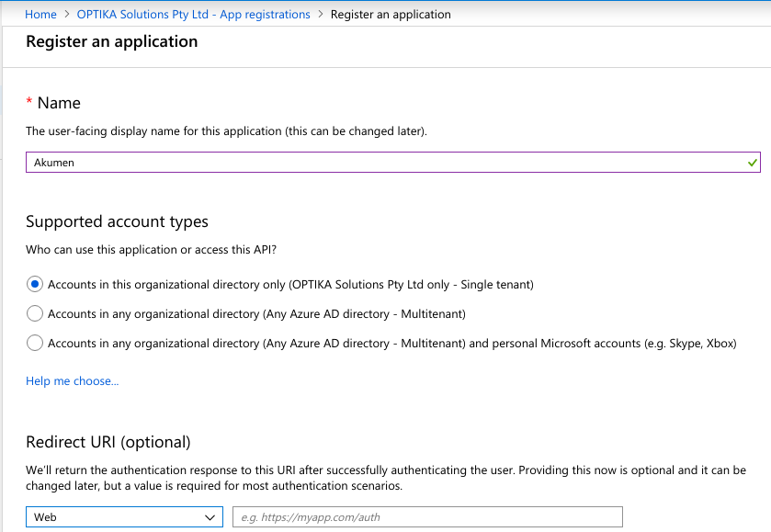Image resolution: width=771 pixels, height=532 pixels.
Task: Select single tenant organizational directory only option
Action: [x=35, y=284]
